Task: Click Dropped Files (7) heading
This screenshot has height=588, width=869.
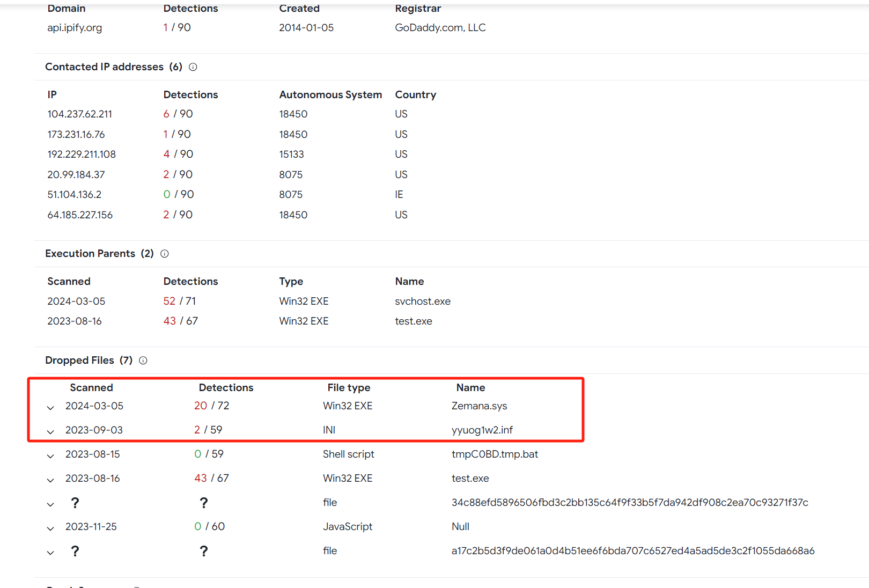Action: 89,361
